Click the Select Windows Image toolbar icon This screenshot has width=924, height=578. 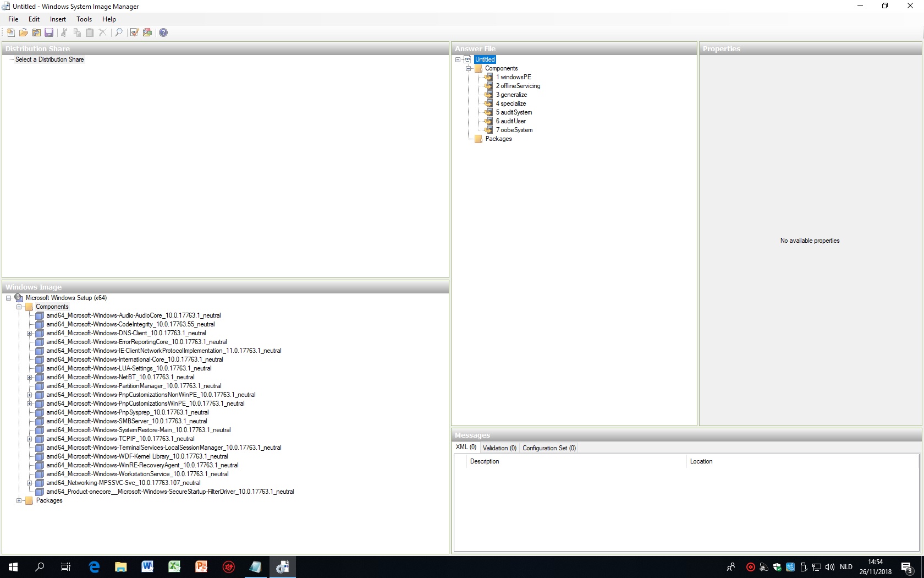pos(36,32)
